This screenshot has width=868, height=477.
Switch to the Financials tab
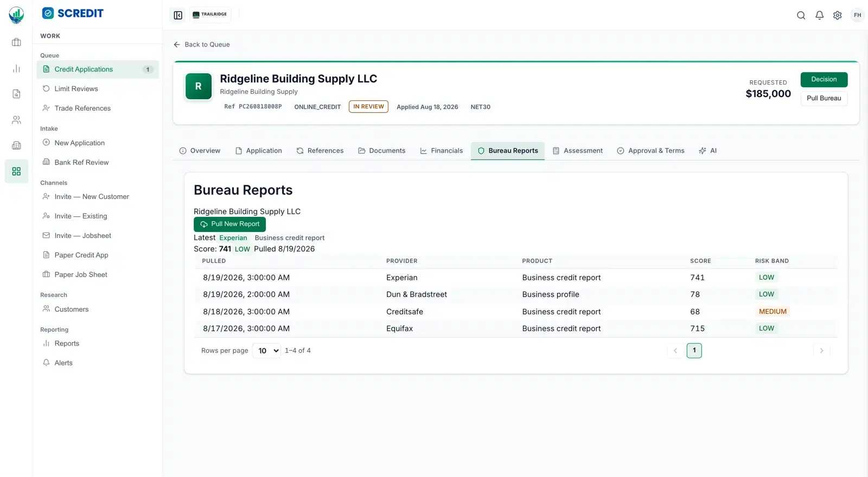[x=442, y=151]
